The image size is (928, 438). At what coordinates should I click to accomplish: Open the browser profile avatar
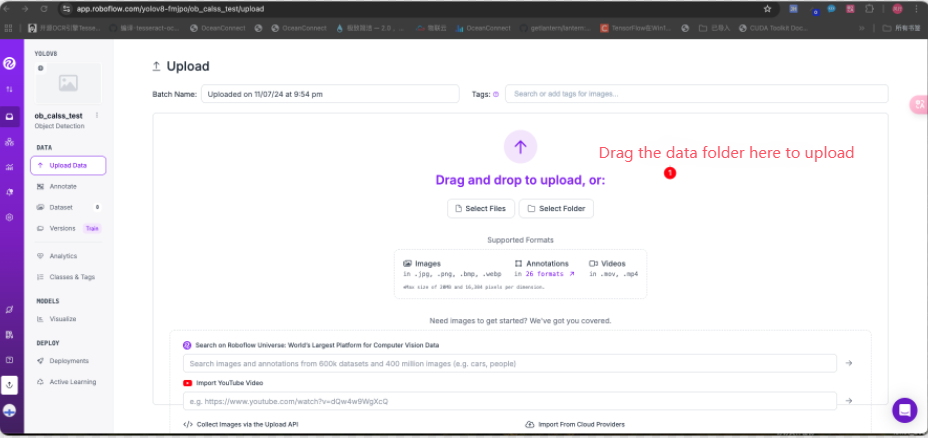tap(897, 9)
